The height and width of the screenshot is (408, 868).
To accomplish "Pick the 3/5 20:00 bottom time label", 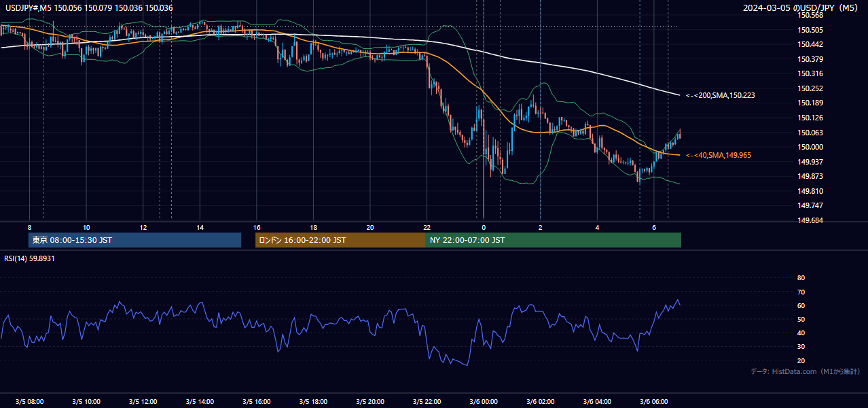I will (370, 402).
